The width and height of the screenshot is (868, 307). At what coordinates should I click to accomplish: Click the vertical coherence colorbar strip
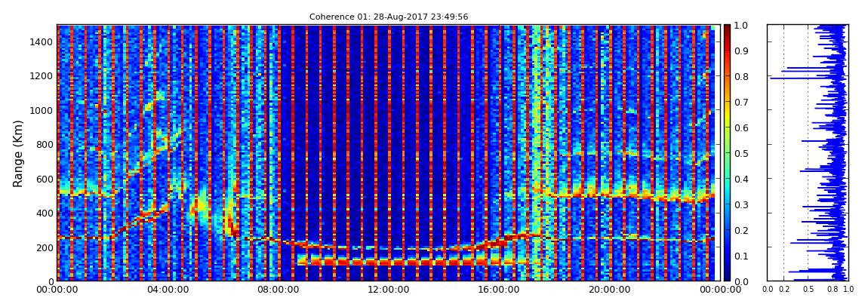tap(728, 152)
